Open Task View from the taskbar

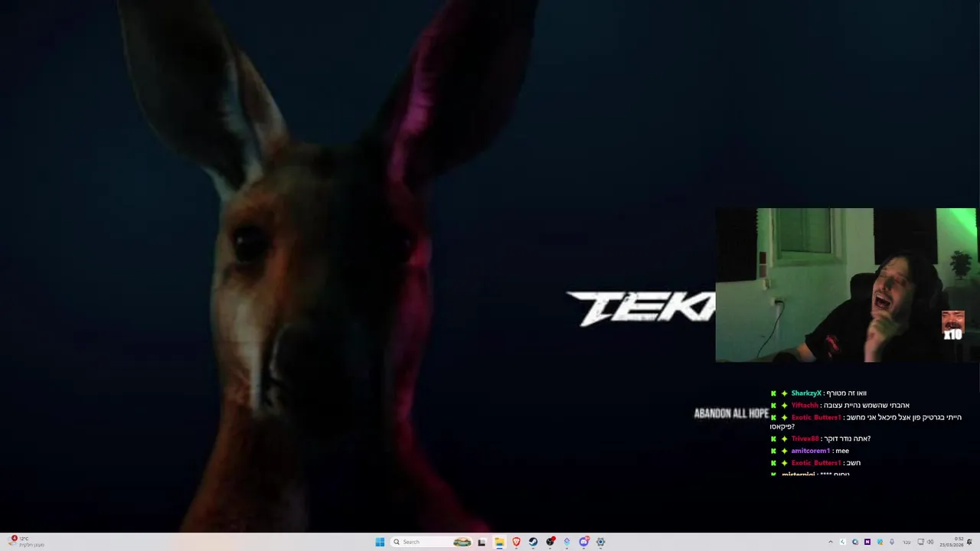click(482, 542)
